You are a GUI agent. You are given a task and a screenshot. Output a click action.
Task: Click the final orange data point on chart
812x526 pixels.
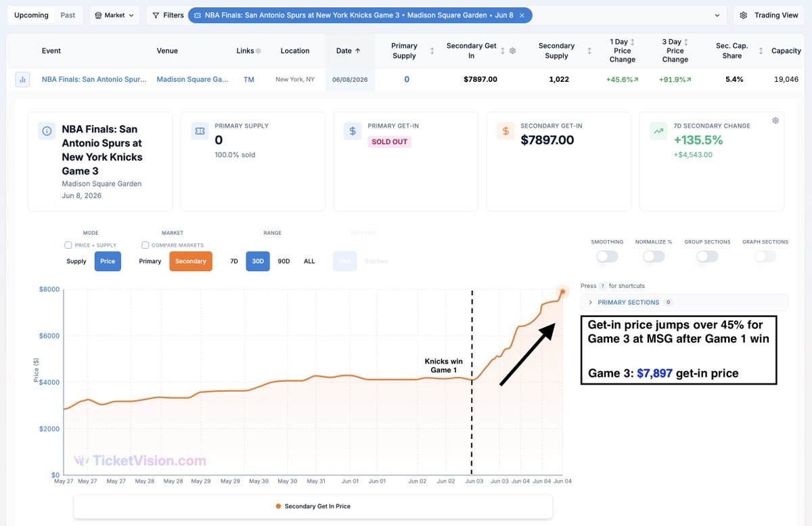[562, 291]
